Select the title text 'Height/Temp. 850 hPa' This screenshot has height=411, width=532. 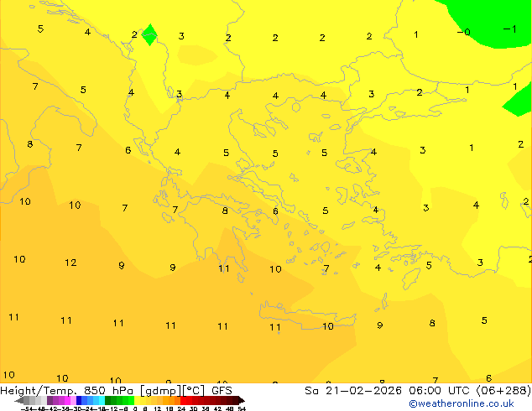coord(66,391)
